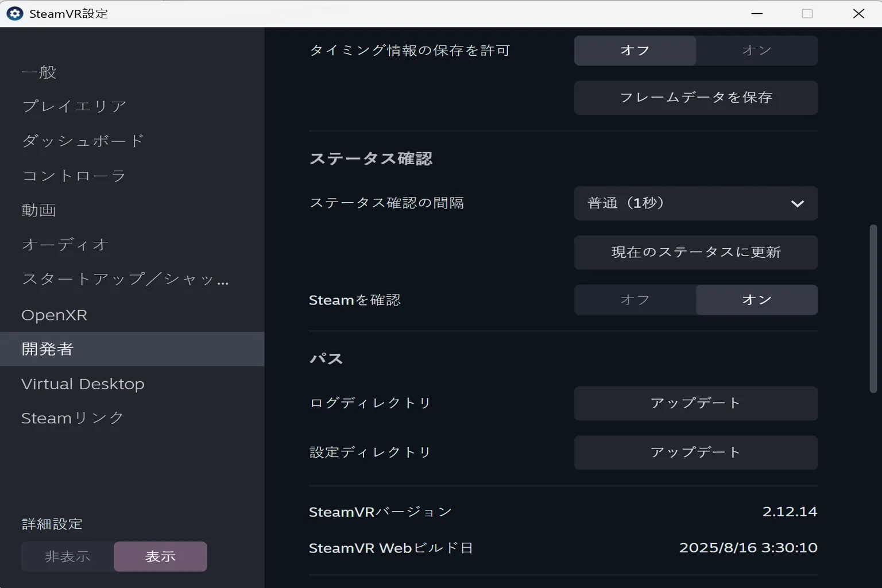Set Steamを確認 to オン
Screen dimensions: 882x588
point(757,300)
